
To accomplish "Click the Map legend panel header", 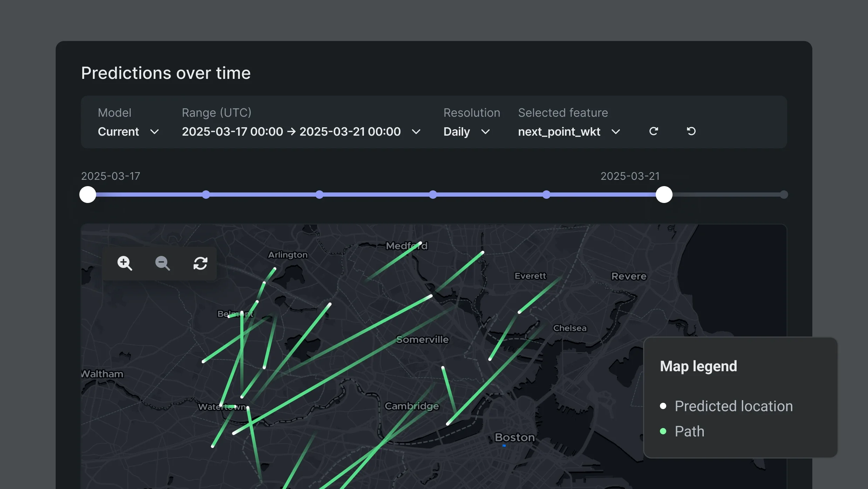I will 698,366.
